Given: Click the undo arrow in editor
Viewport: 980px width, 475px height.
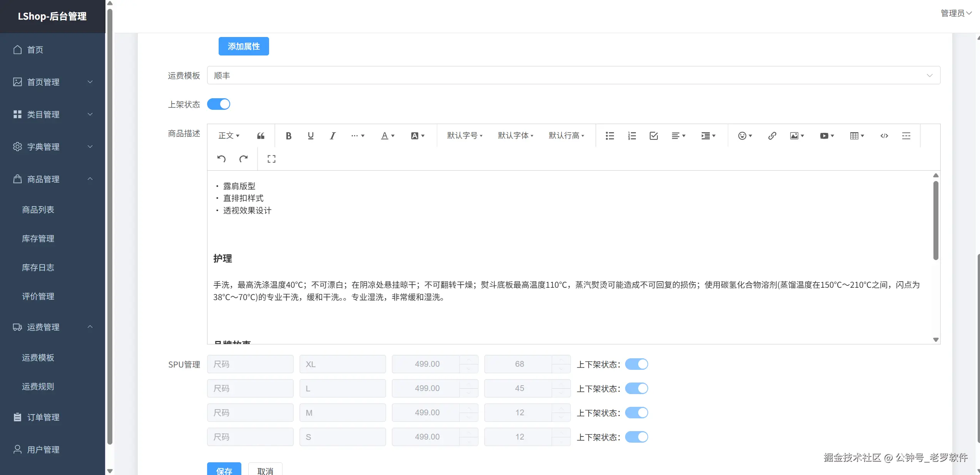Looking at the screenshot, I should [221, 159].
